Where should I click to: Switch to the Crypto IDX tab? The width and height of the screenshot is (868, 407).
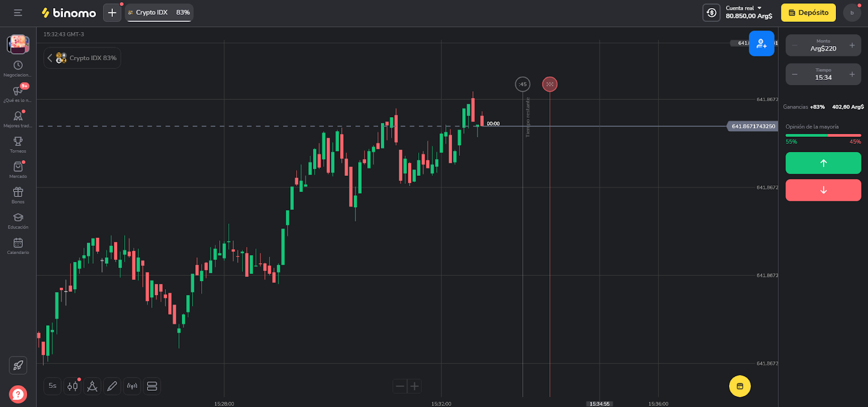tap(159, 12)
